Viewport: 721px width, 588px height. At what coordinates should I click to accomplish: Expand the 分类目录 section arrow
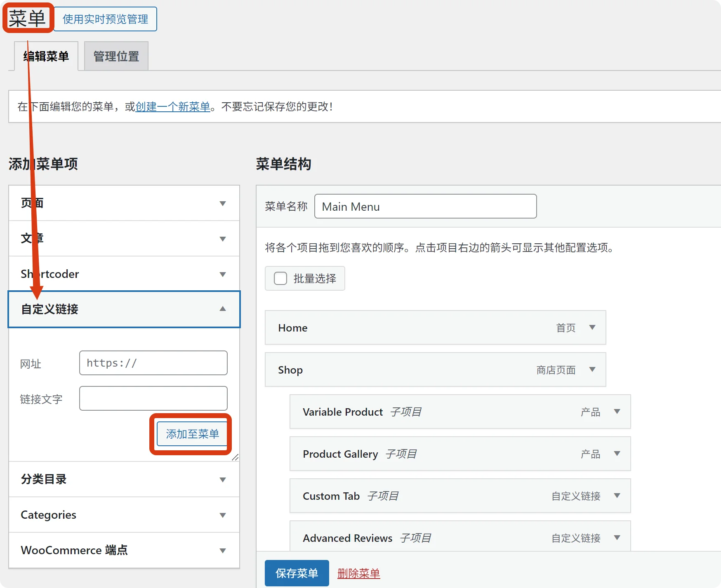click(x=223, y=480)
